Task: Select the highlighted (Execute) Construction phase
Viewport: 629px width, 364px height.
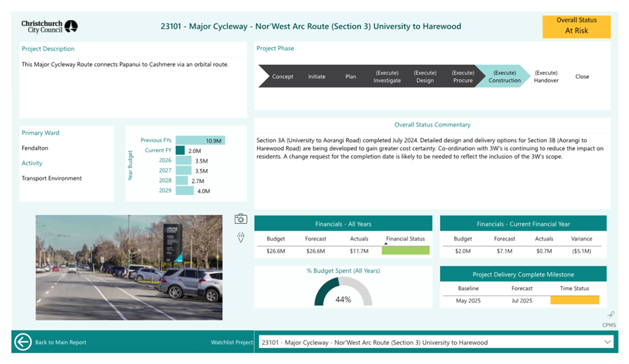Action: click(505, 76)
